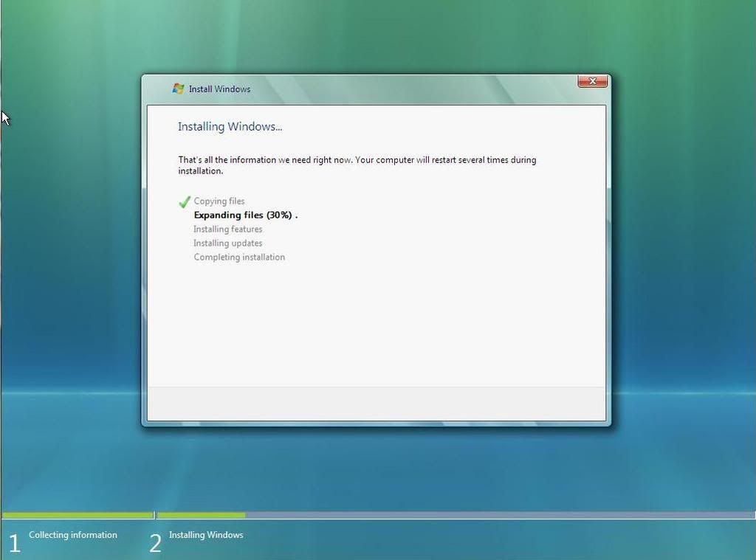The image size is (756, 560).
Task: Click the Installing Windows progress bar
Action: (456, 515)
